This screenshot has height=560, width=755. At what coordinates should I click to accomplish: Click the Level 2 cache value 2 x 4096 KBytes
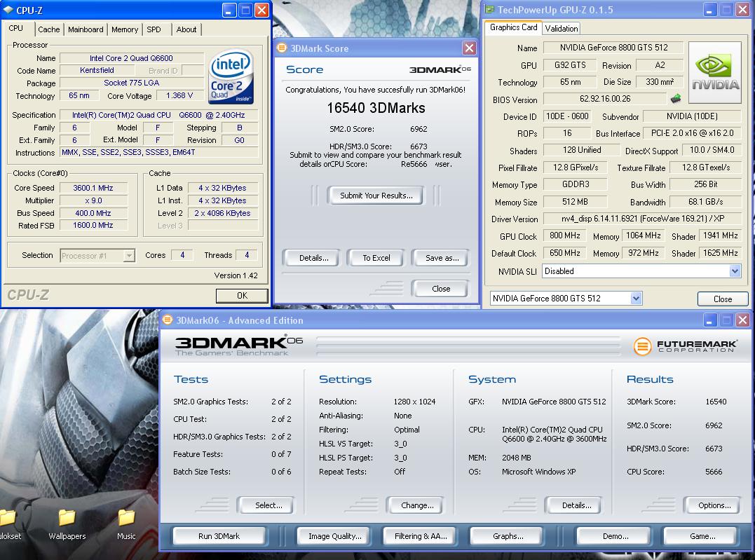point(222,213)
